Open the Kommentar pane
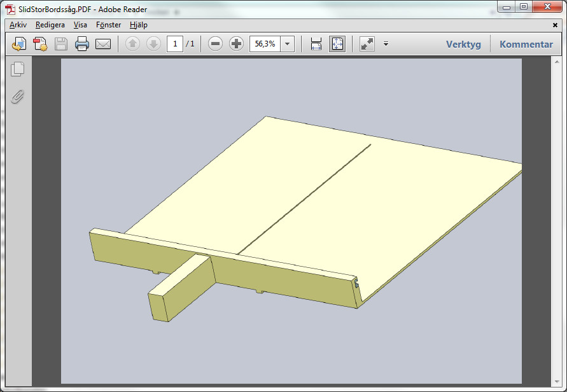 pyautogui.click(x=526, y=44)
